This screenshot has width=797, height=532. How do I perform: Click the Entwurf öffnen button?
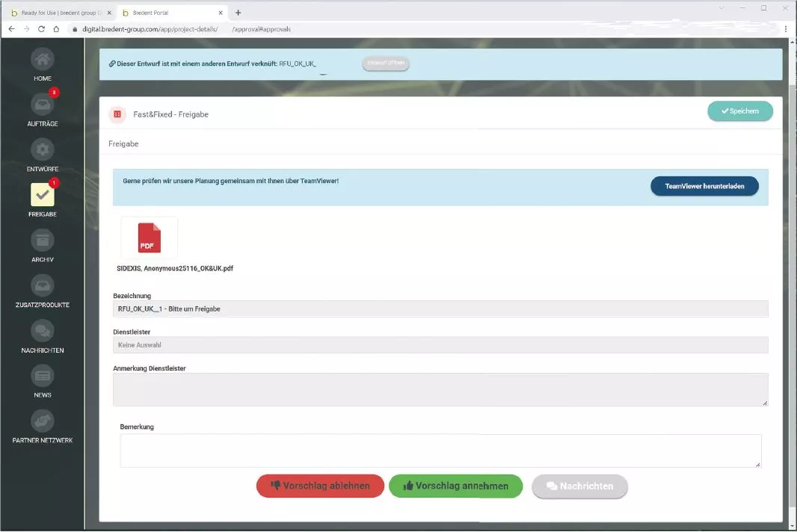click(386, 64)
